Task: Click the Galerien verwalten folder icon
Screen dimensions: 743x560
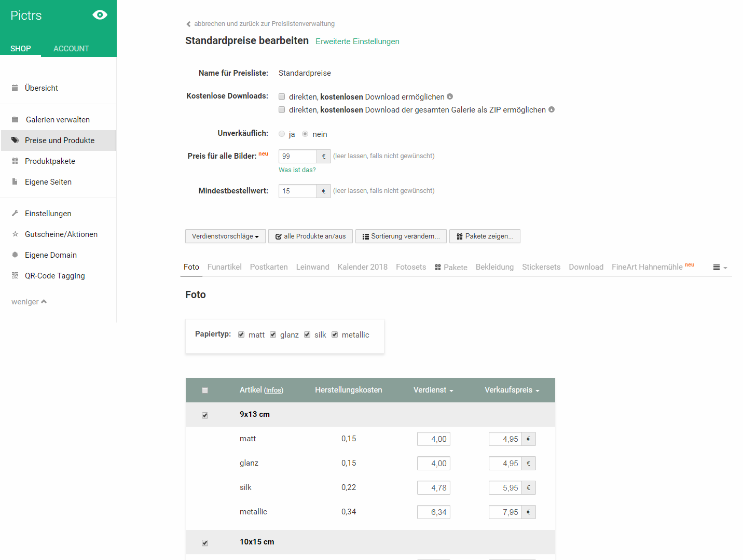Action: click(x=15, y=120)
